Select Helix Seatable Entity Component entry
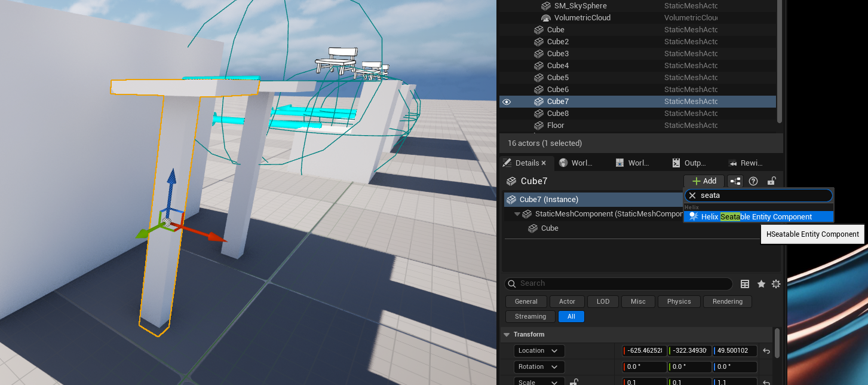 (756, 217)
